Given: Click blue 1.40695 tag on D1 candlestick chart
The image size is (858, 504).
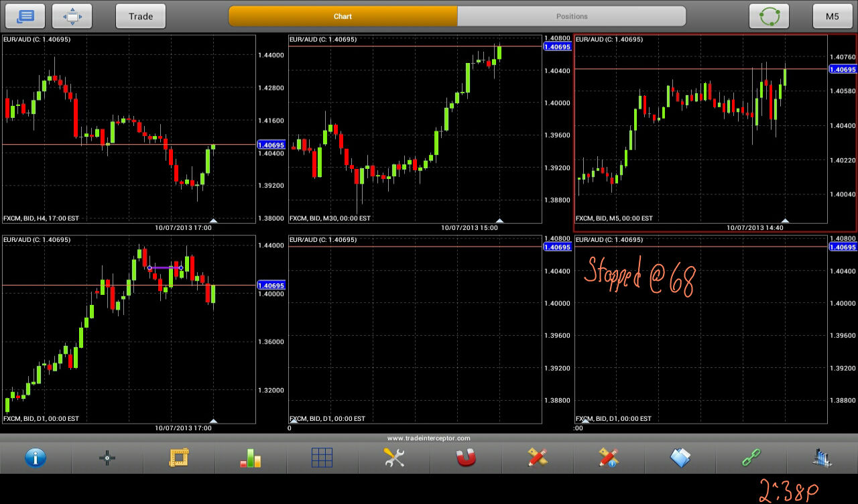Looking at the screenshot, I should point(271,286).
